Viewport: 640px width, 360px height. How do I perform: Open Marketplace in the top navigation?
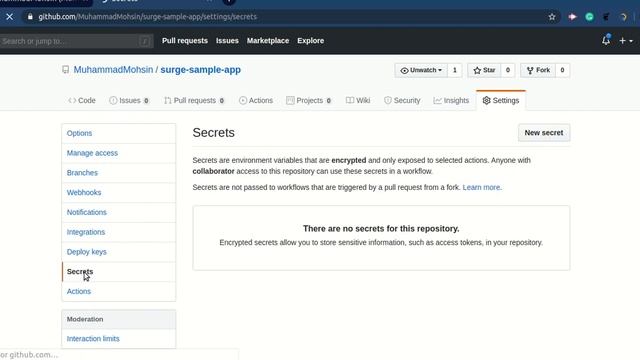point(268,41)
